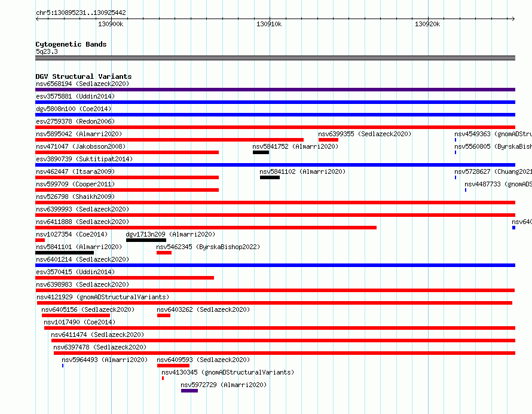The height and width of the screenshot is (414, 532).
Task: Click the nsv5895042 (Almarri2020) label
Action: click(79, 134)
